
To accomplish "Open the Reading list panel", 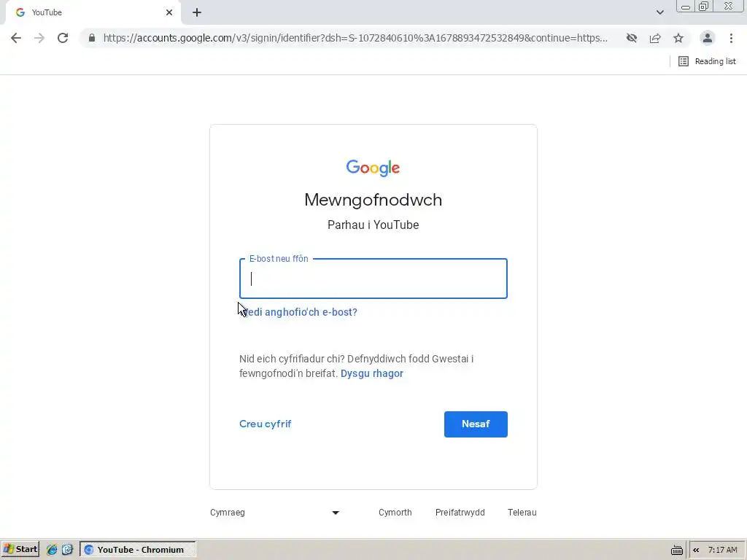I will (x=707, y=61).
